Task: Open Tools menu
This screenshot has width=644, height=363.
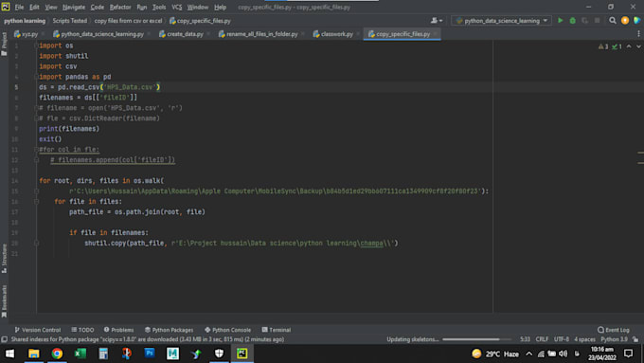Action: [x=159, y=7]
